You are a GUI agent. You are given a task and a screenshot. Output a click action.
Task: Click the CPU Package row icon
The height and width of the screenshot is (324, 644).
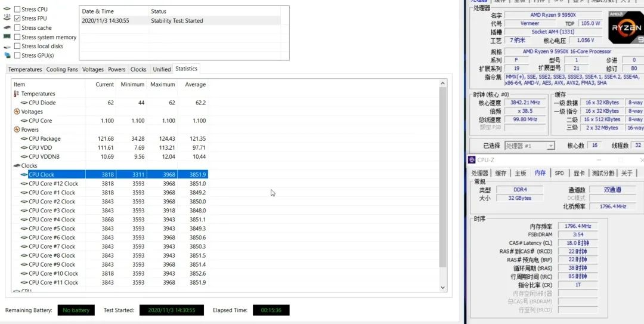[x=24, y=138]
